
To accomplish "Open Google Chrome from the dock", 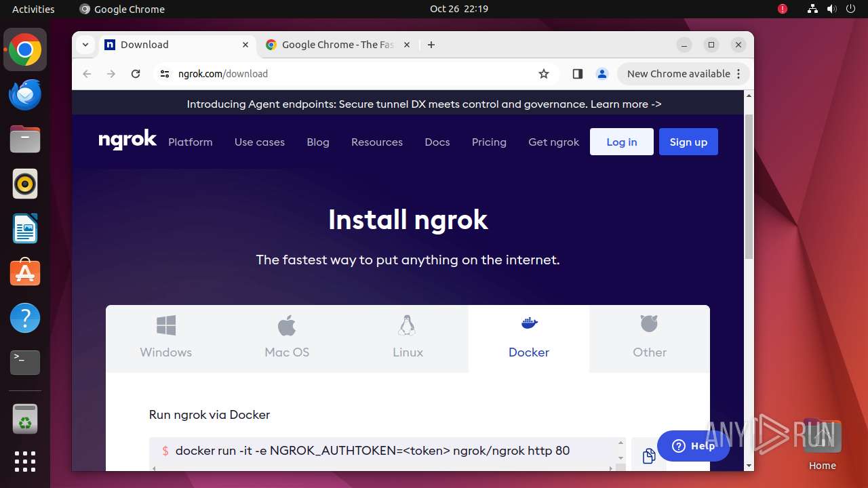I will coord(25,49).
